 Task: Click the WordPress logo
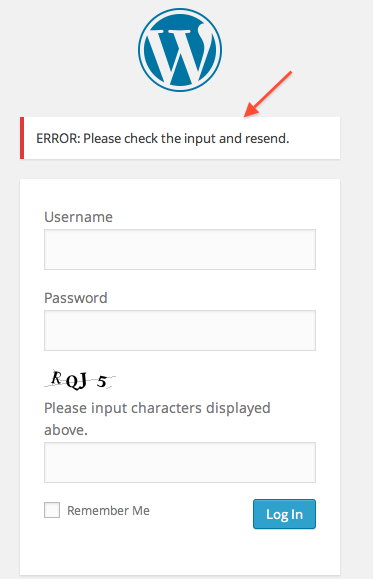pyautogui.click(x=180, y=50)
